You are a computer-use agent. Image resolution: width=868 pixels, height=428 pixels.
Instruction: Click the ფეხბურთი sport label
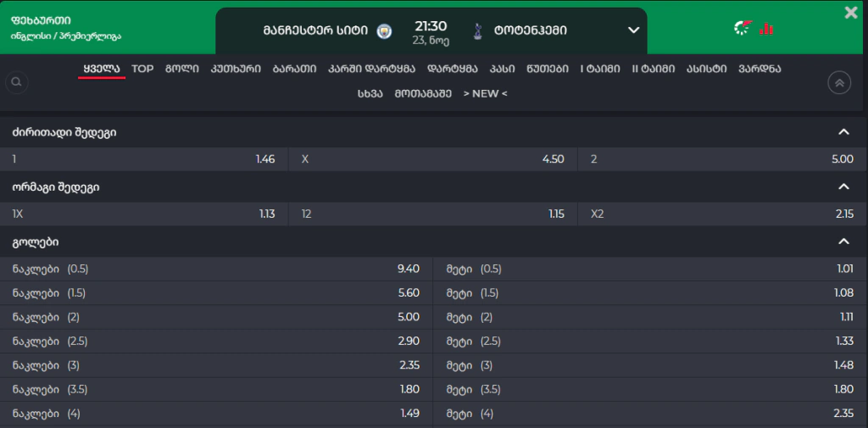[x=41, y=21]
